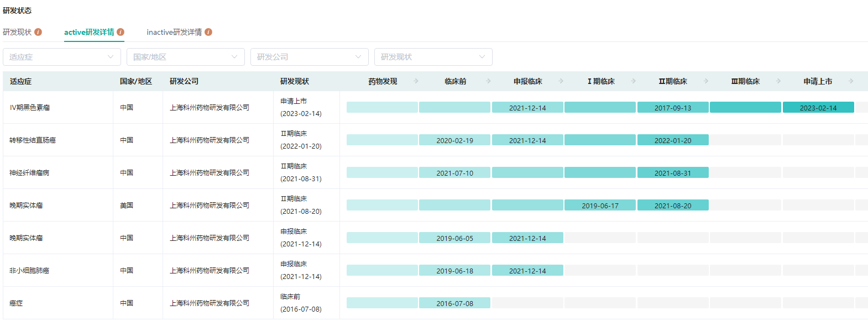Click arrow icon after Ⅲ期临床 header
The image size is (868, 321).
pyautogui.click(x=778, y=81)
